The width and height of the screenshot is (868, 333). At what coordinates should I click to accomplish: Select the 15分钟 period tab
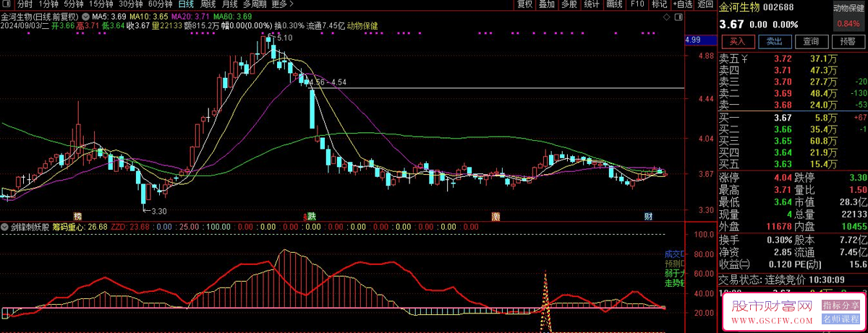click(x=101, y=4)
